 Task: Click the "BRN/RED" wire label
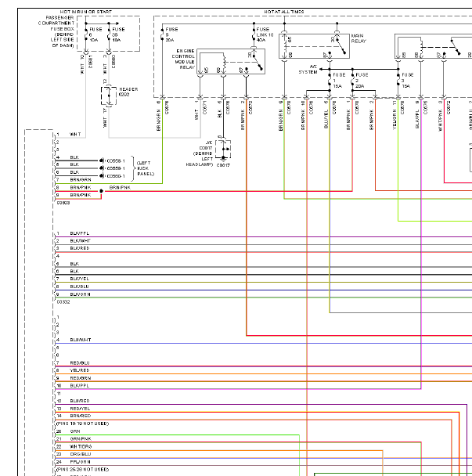tap(81, 416)
